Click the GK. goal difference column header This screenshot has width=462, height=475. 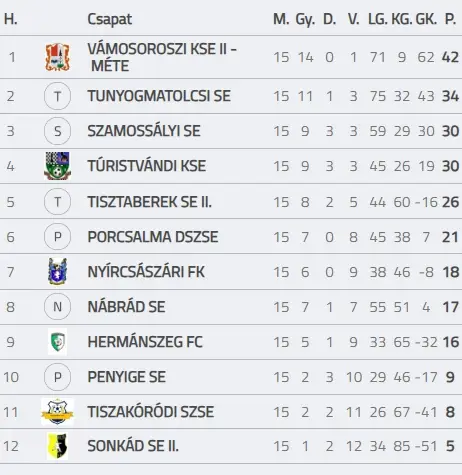[426, 19]
